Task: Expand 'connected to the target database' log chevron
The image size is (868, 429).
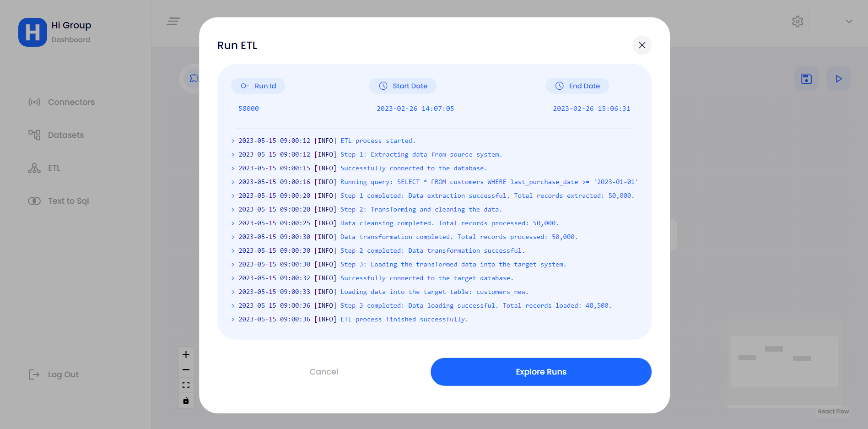Action: coord(233,278)
